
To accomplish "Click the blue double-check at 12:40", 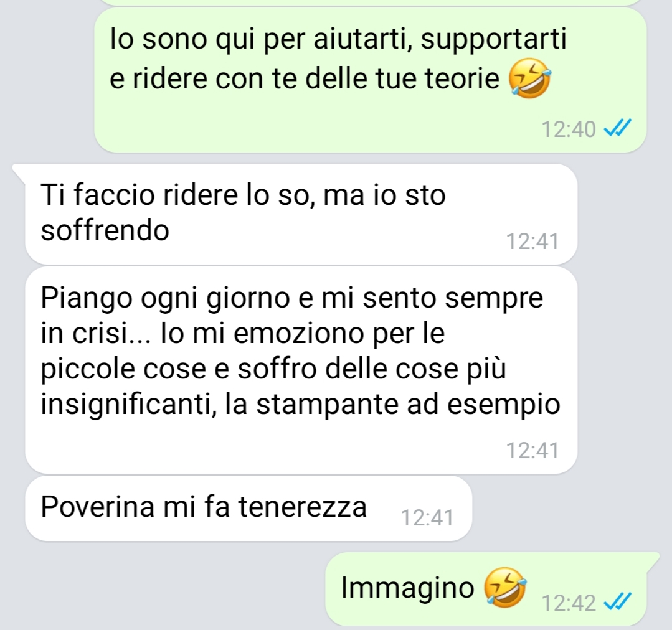I will coord(617,128).
